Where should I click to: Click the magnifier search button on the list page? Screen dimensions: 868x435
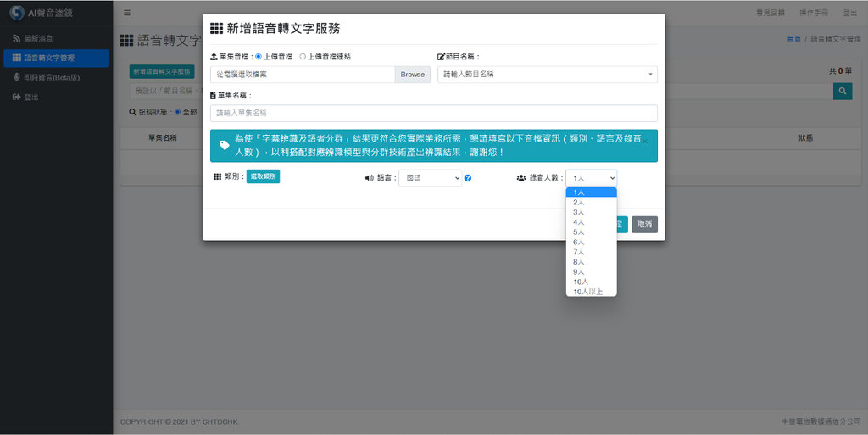tap(843, 92)
